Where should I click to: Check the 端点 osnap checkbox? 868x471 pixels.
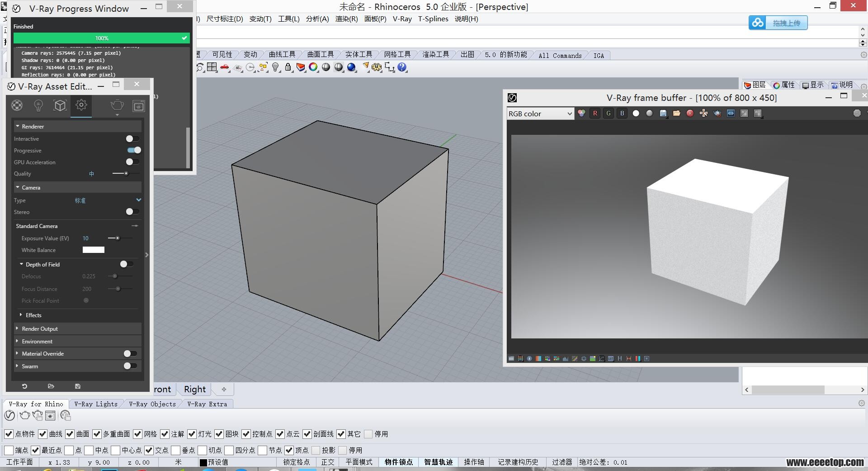(9, 450)
